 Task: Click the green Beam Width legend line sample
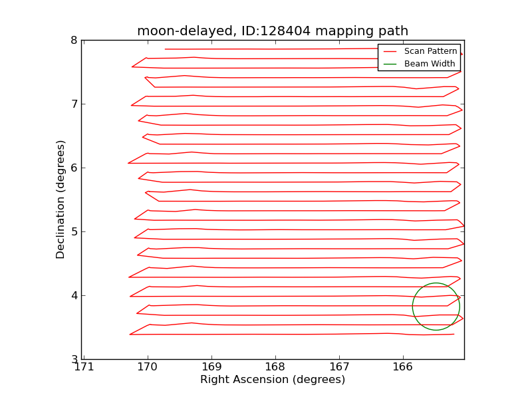(390, 64)
